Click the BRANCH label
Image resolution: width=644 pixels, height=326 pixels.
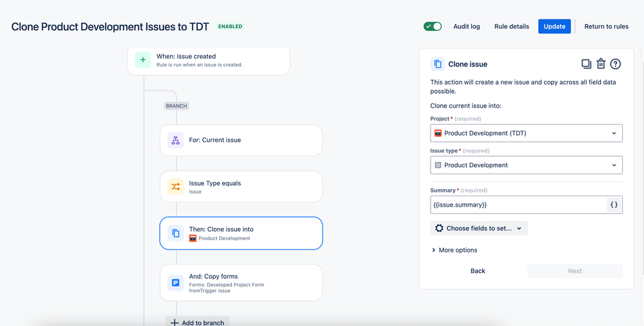pyautogui.click(x=176, y=106)
